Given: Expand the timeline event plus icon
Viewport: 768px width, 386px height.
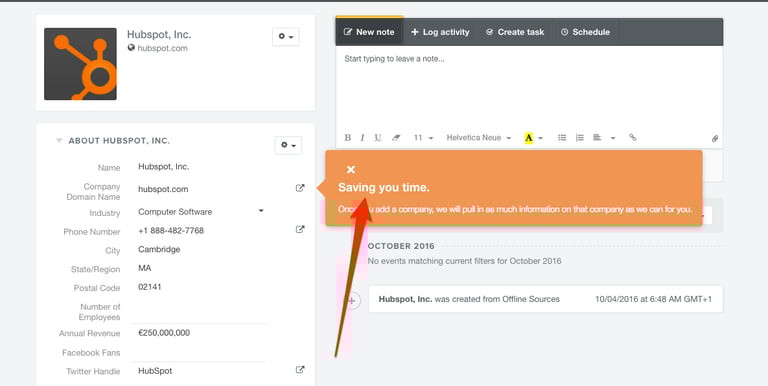Looking at the screenshot, I should tap(352, 301).
